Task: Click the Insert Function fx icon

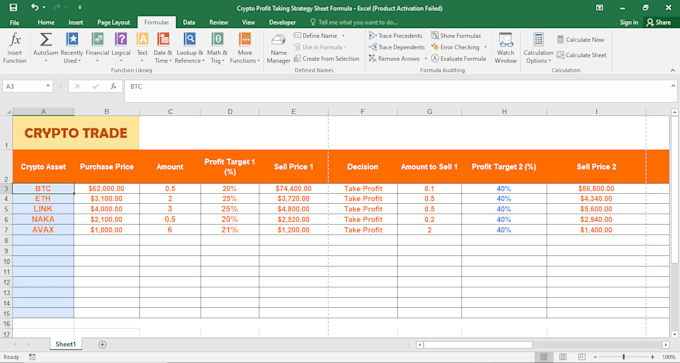Action: click(x=15, y=40)
